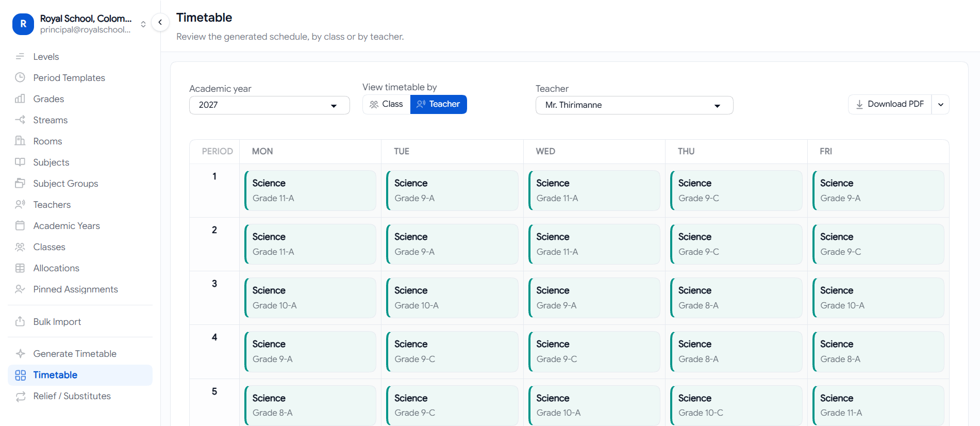Click the Allocations table icon
This screenshot has width=980, height=426.
click(20, 268)
